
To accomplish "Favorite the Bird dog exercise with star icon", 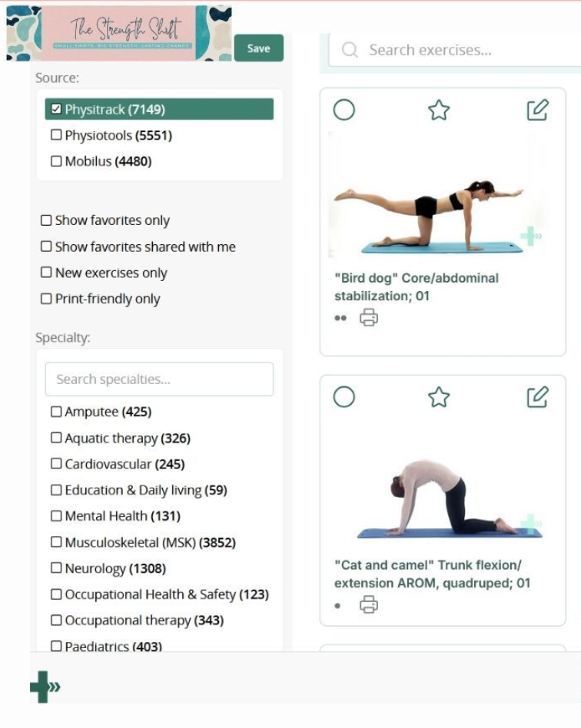I will tap(438, 111).
